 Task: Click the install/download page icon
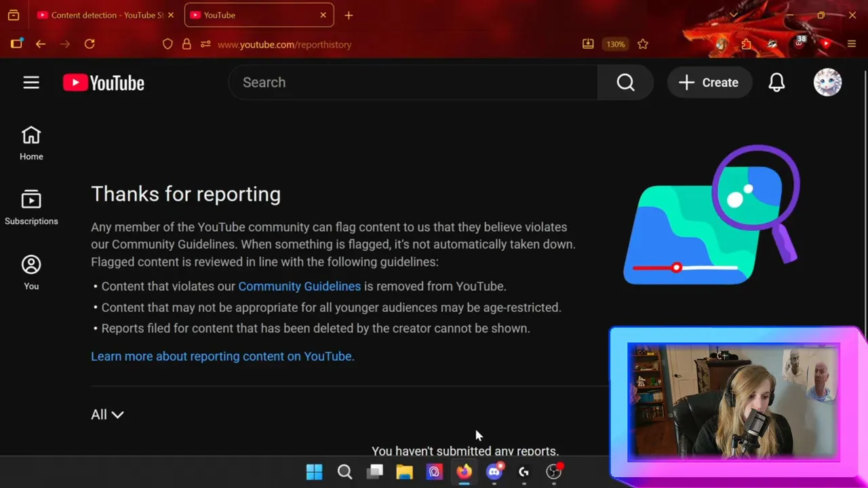coord(588,44)
